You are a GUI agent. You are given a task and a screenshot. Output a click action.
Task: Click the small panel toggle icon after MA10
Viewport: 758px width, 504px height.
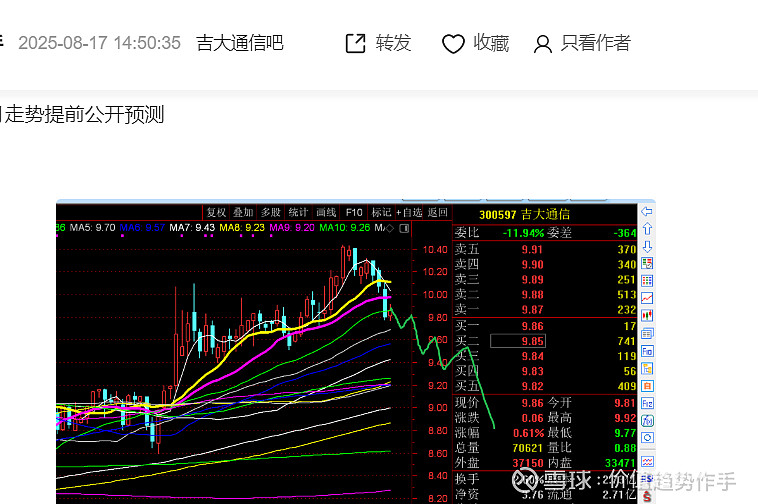click(x=405, y=228)
